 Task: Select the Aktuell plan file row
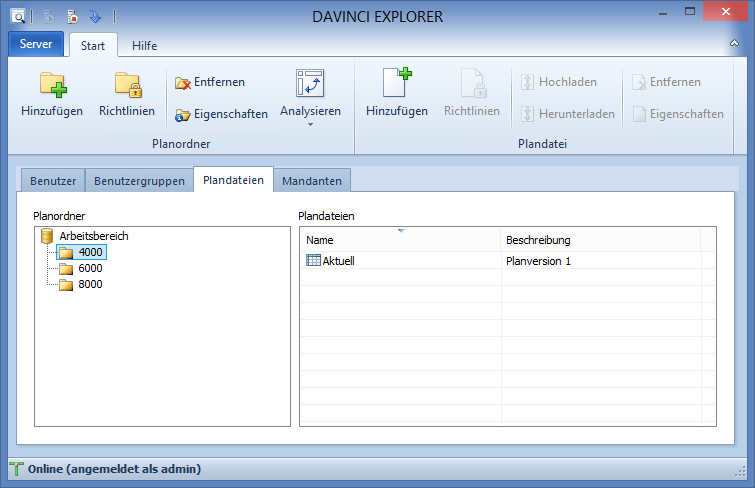[x=338, y=261]
